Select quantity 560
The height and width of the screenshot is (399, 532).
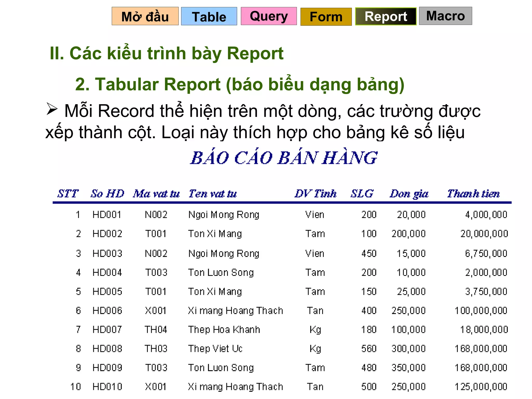point(369,348)
